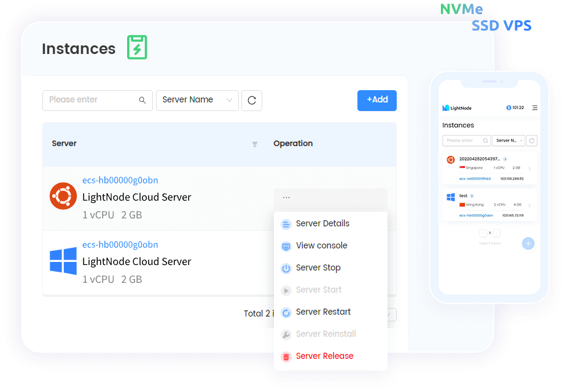Click the coin balance icon showing 101.22
This screenshot has width=565, height=392.
[x=508, y=107]
